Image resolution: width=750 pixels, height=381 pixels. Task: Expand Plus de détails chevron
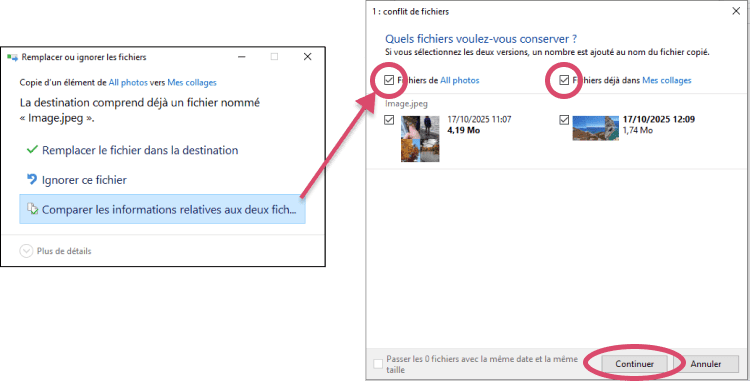(26, 251)
